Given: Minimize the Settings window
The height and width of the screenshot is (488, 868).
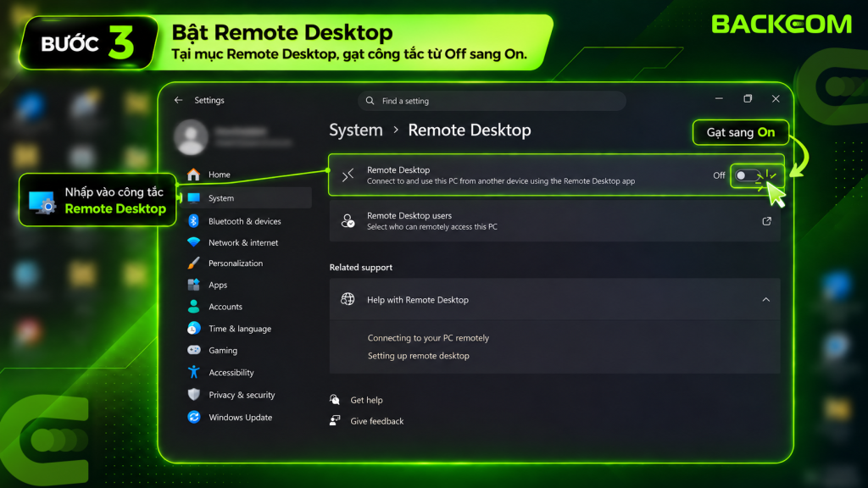Looking at the screenshot, I should 719,99.
